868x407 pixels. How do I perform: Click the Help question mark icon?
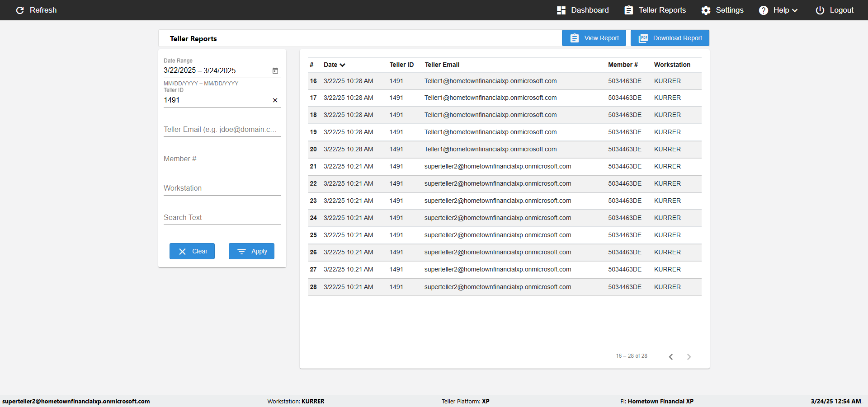[763, 10]
